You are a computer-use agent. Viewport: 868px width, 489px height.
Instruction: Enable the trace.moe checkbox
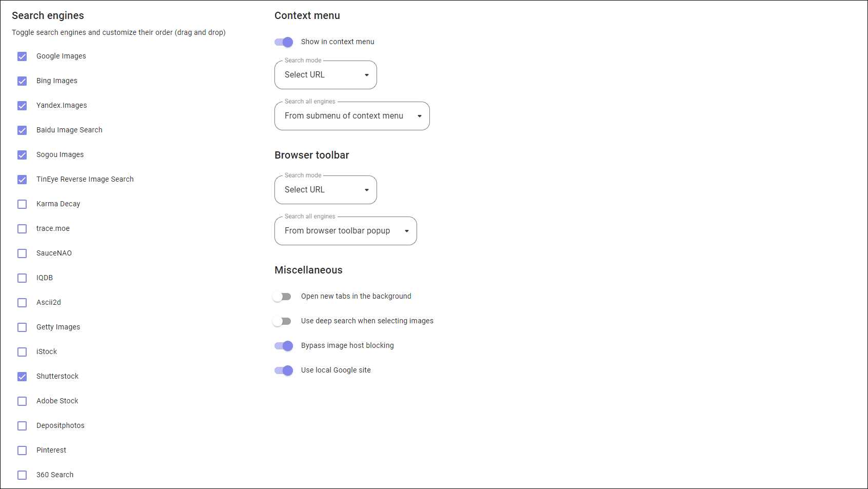click(22, 229)
